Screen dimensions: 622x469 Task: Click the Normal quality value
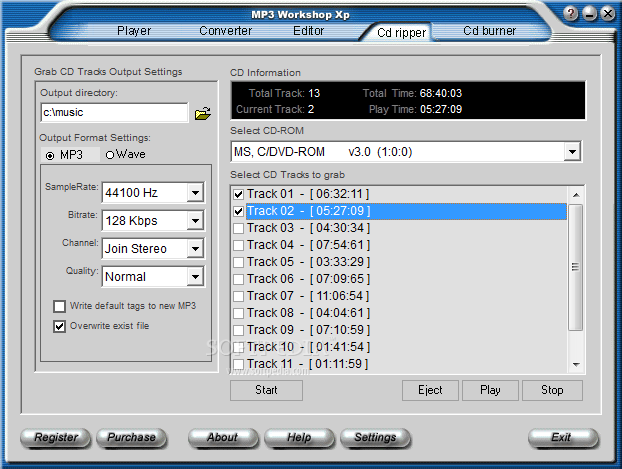[125, 277]
